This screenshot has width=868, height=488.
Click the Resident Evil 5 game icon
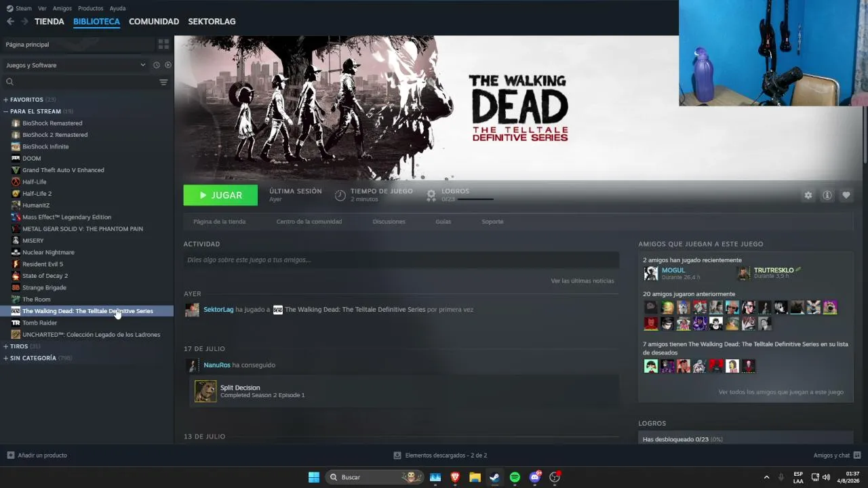point(16,264)
